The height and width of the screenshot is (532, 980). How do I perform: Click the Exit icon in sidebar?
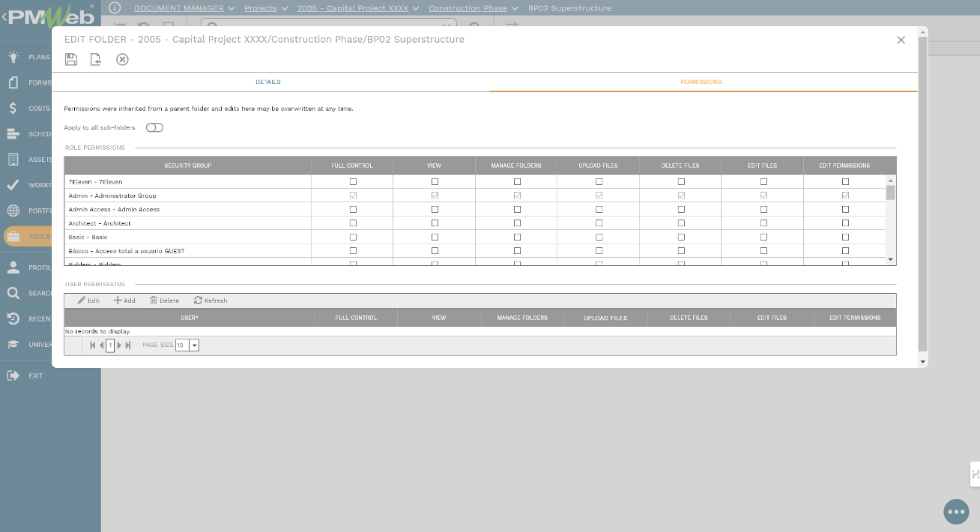pos(13,375)
